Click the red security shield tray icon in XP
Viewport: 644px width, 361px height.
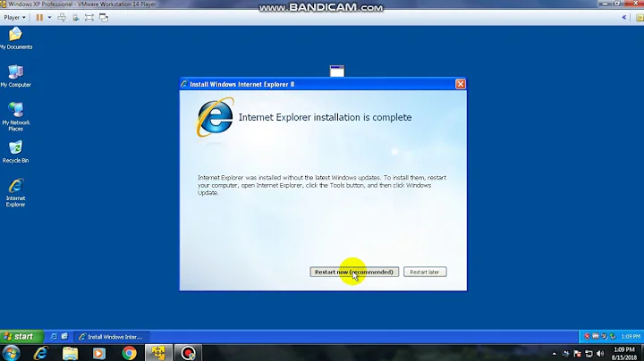587,337
